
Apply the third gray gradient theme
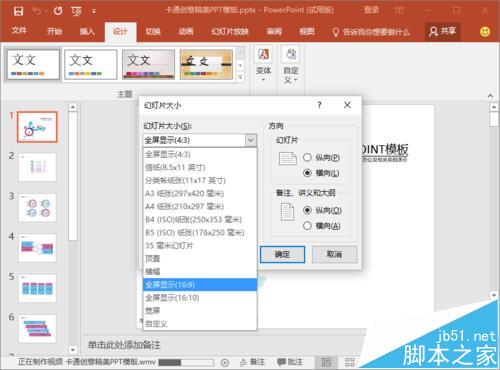tap(148, 64)
